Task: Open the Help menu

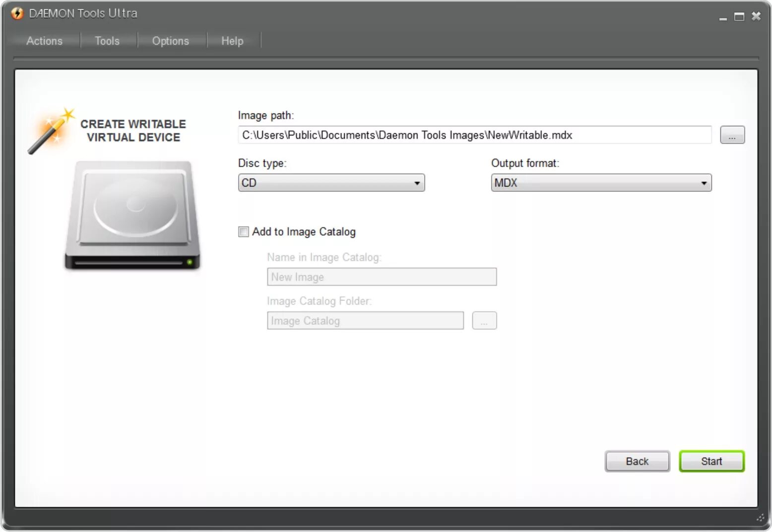Action: click(x=232, y=41)
